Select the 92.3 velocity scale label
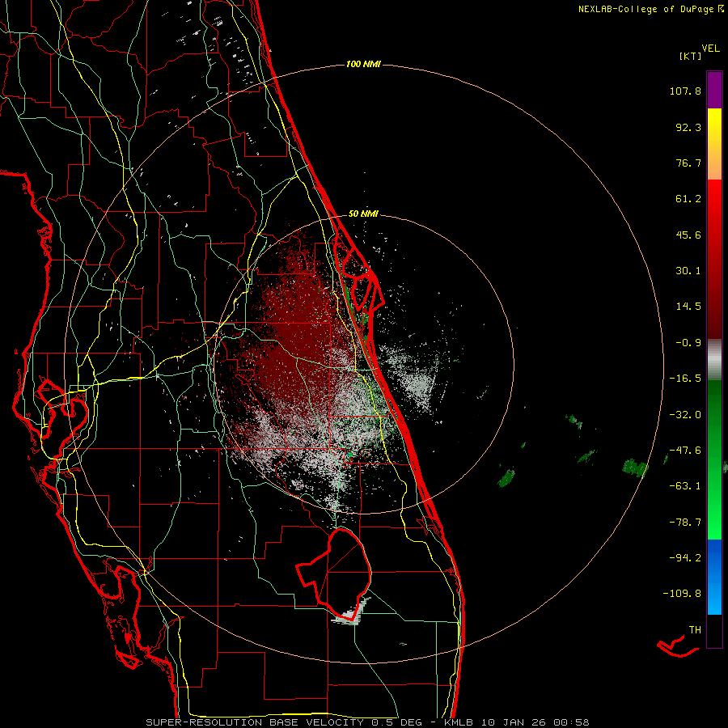 click(x=688, y=127)
